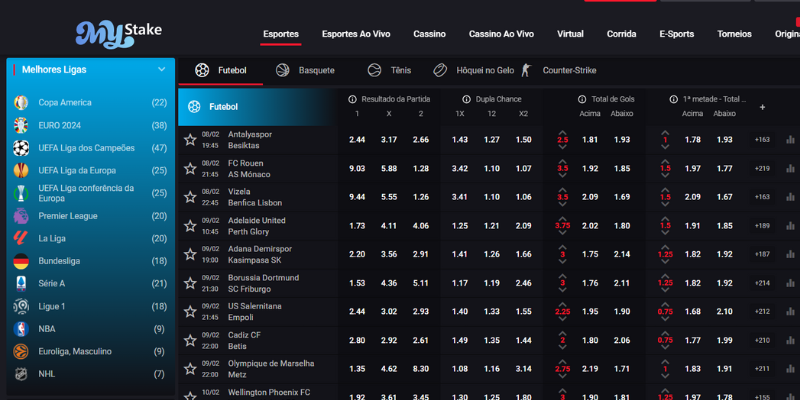
Task: Switch to the Counter-Strike tab
Action: 558,70
